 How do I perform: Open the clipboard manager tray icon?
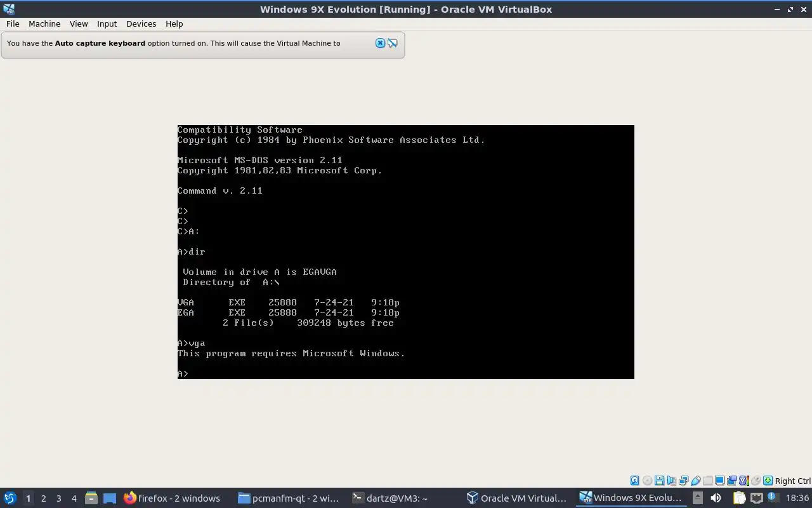(x=740, y=498)
